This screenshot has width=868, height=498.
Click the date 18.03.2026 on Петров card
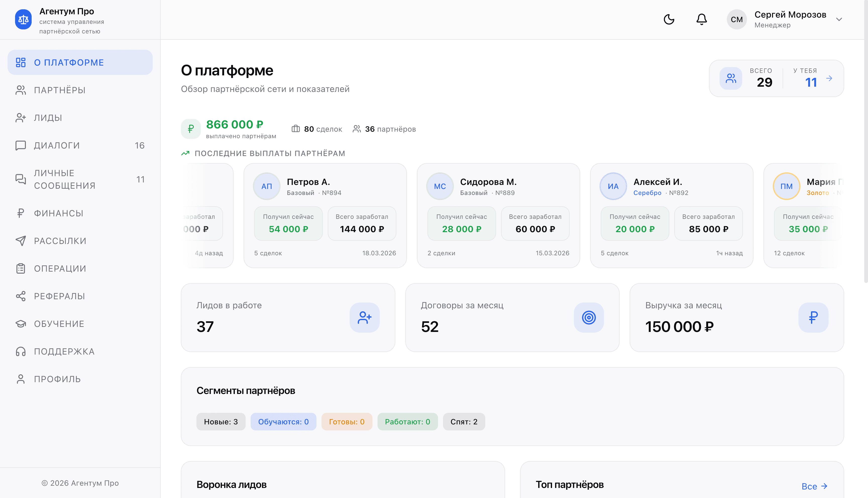pyautogui.click(x=379, y=253)
